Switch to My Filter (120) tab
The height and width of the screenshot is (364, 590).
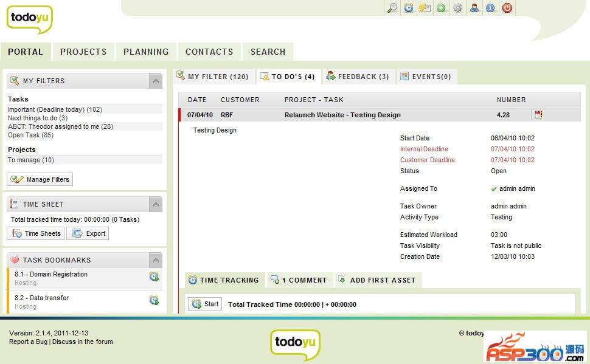click(213, 77)
